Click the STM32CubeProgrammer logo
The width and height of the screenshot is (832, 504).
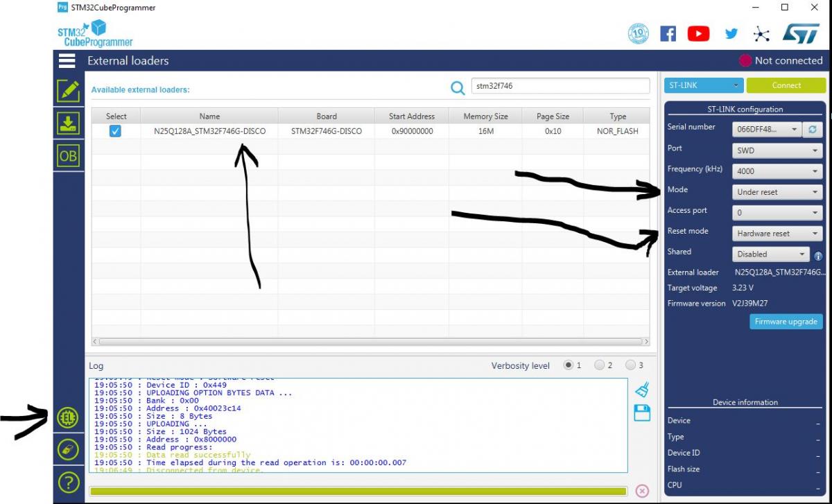click(x=95, y=33)
